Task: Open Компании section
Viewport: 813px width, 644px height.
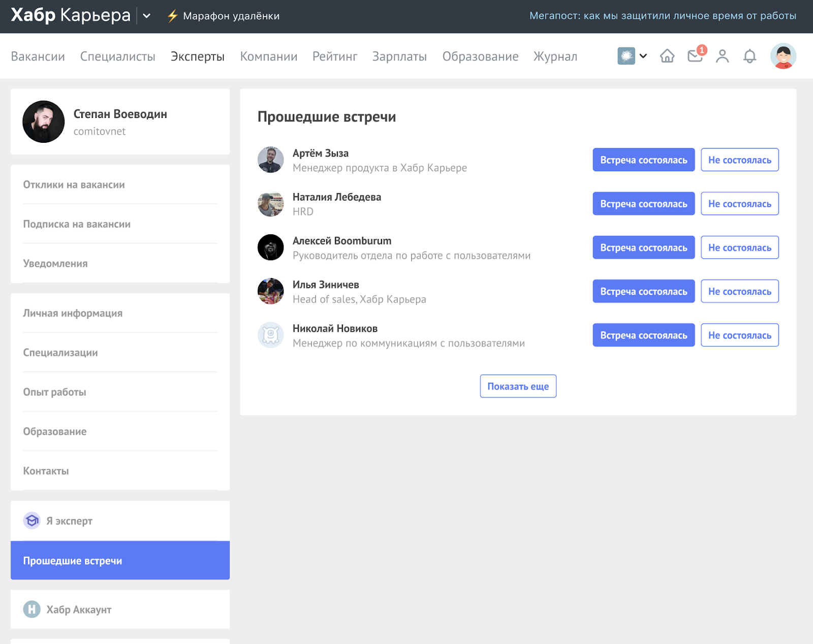Action: tap(269, 56)
